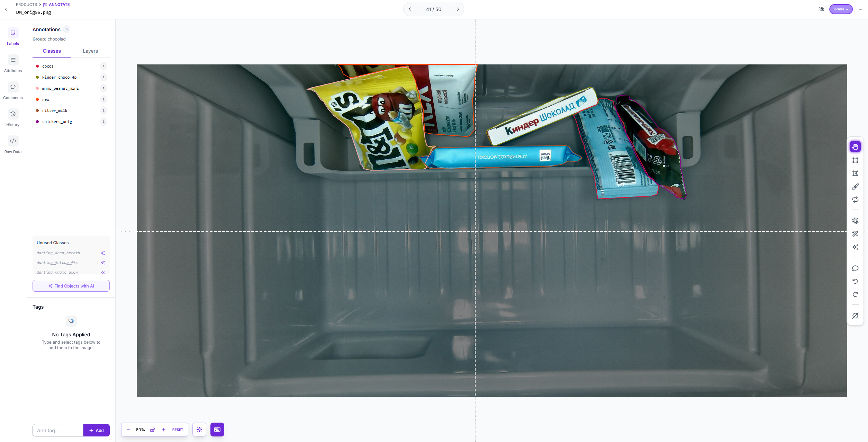Open the TRAIN split dropdown
This screenshot has width=868, height=442.
click(841, 9)
